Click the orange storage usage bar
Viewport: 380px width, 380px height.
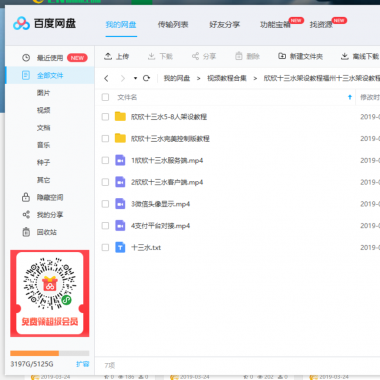tap(34, 353)
